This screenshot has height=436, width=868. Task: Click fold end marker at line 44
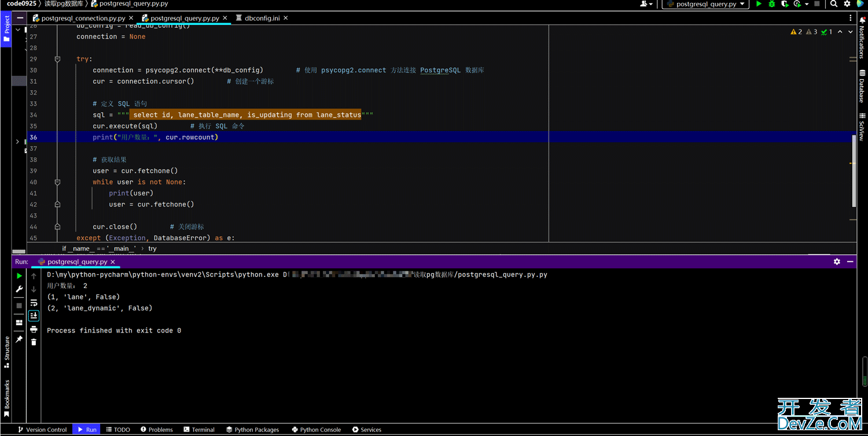coord(57,227)
